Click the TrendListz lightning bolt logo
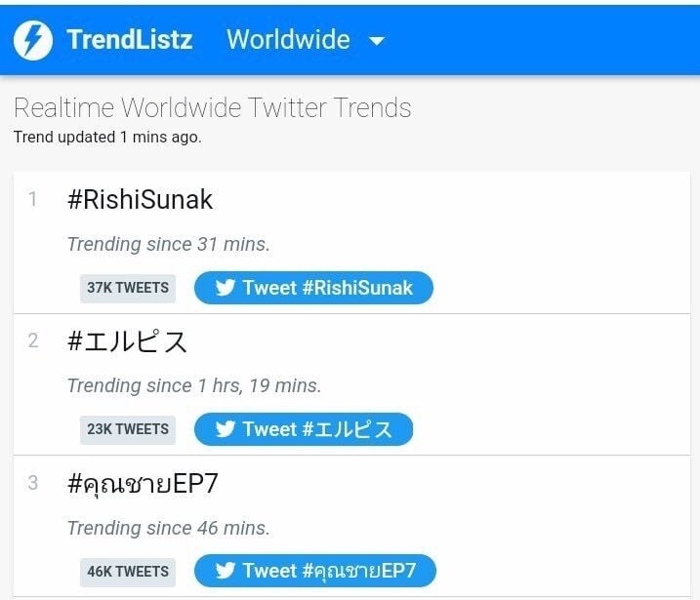 click(33, 40)
